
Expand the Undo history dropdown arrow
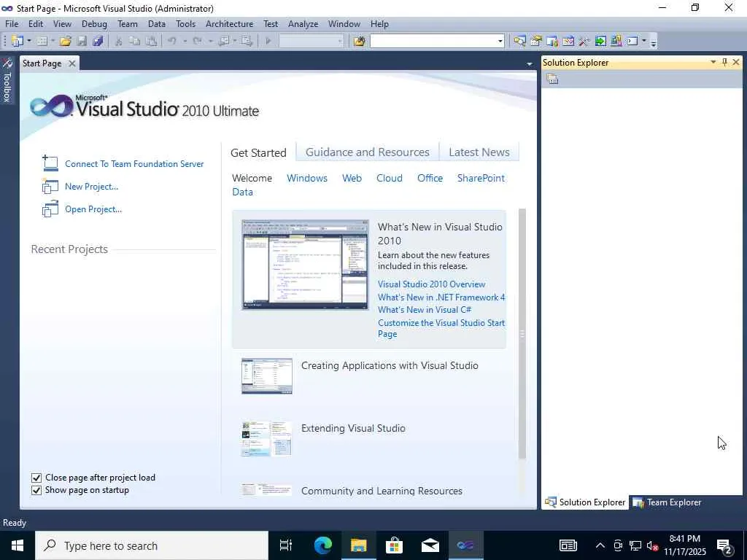185,41
